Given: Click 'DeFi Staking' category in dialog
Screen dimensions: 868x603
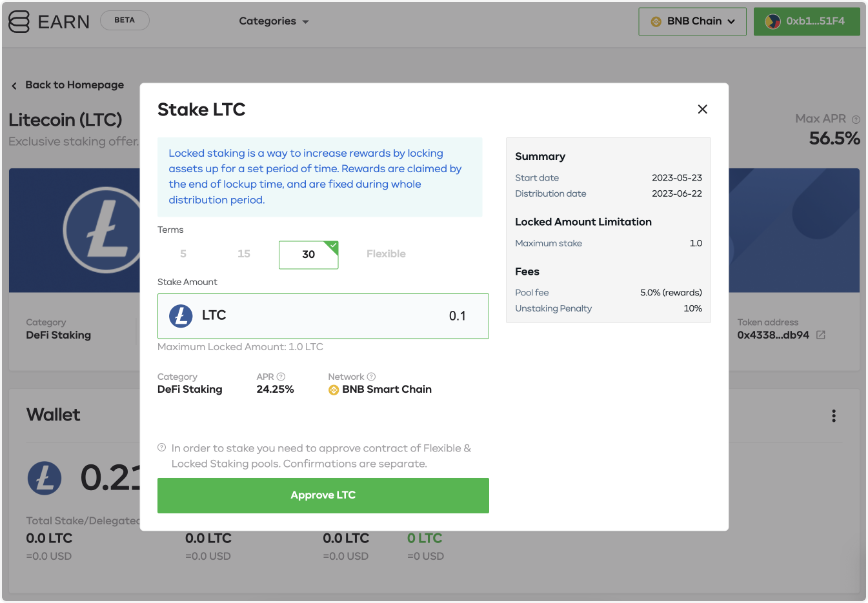Looking at the screenshot, I should pyautogui.click(x=190, y=390).
